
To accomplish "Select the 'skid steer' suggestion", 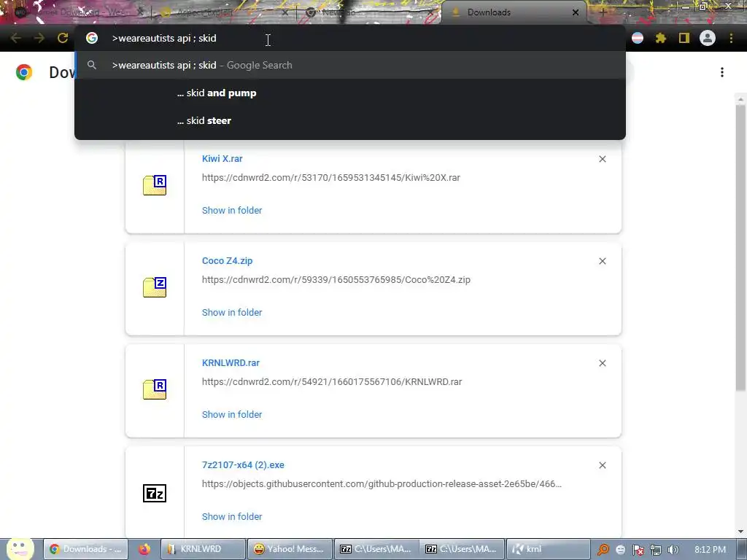I will [350, 120].
